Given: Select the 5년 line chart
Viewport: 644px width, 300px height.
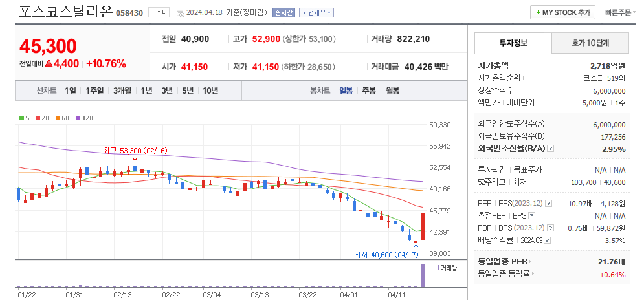Looking at the screenshot, I should 187,91.
